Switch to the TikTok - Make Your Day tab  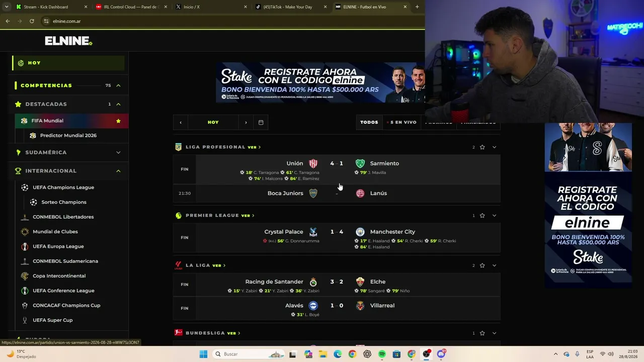tap(290, 7)
